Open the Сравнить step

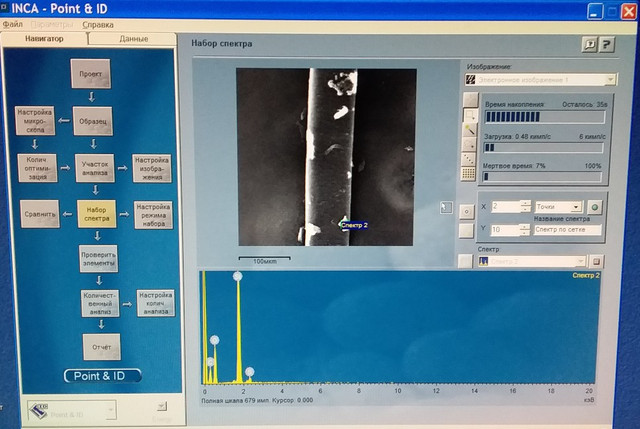pyautogui.click(x=40, y=214)
